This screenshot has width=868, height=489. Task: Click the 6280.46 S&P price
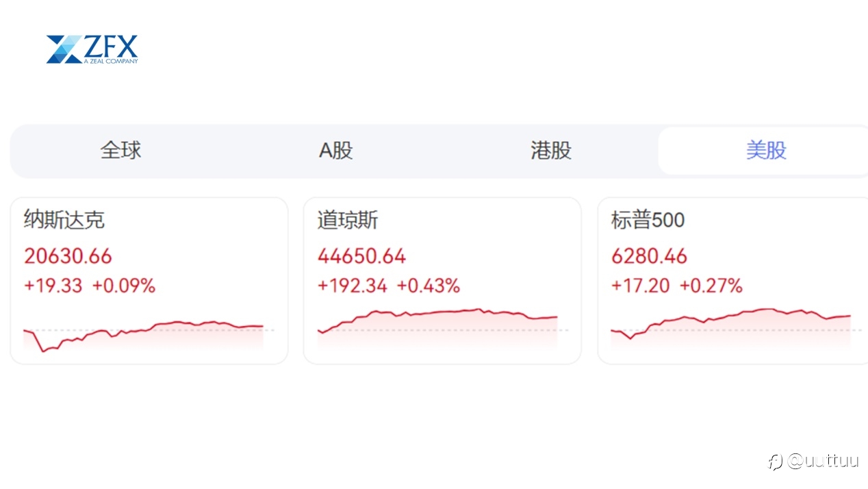point(649,256)
